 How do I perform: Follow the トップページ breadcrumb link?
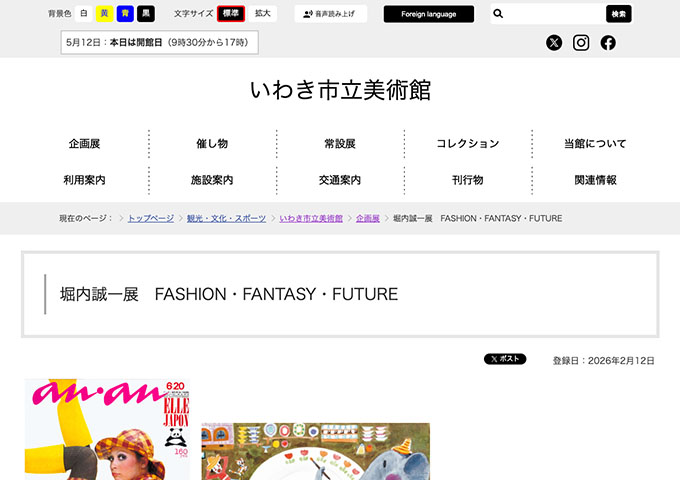coord(151,219)
